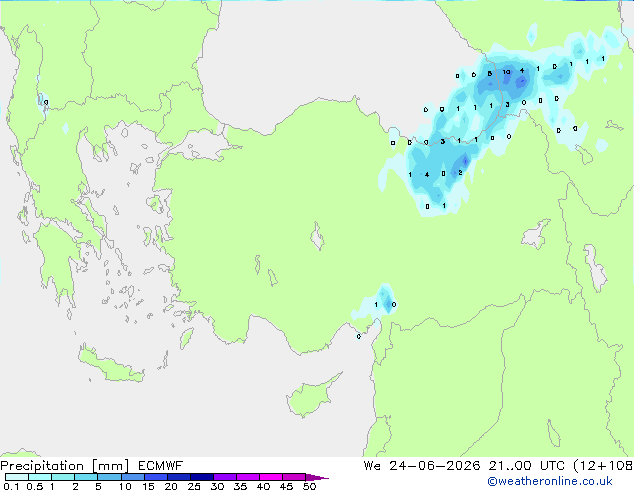Select the '[mm]' unit label
The image size is (634, 490).
click(111, 466)
